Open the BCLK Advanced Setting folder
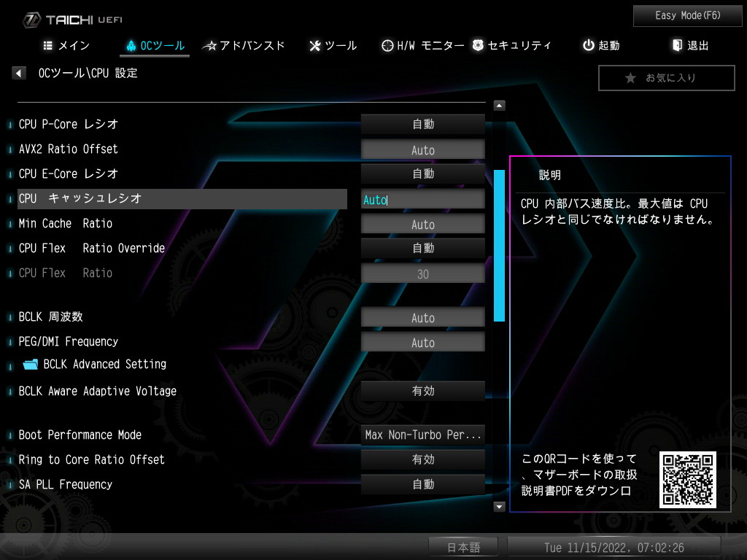 coord(95,365)
